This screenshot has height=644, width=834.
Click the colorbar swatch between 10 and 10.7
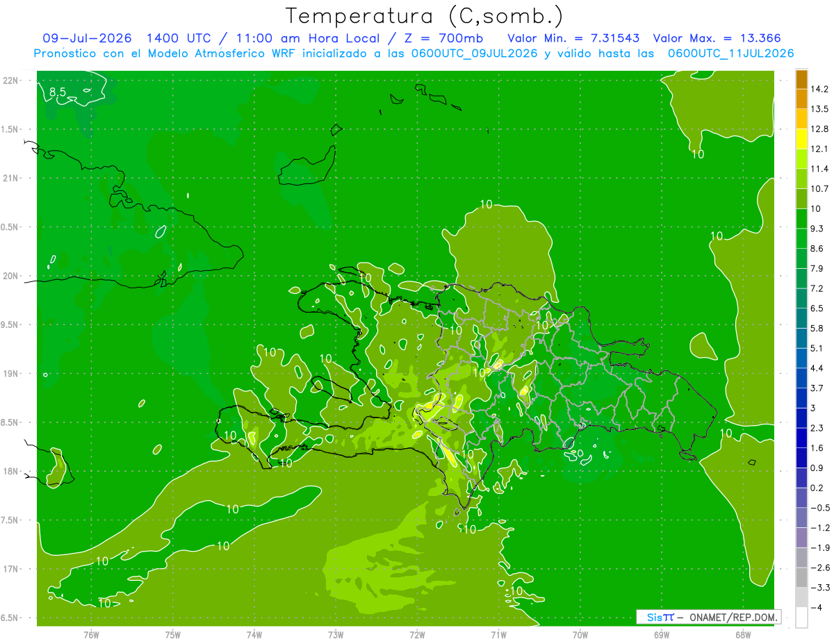[x=801, y=199]
